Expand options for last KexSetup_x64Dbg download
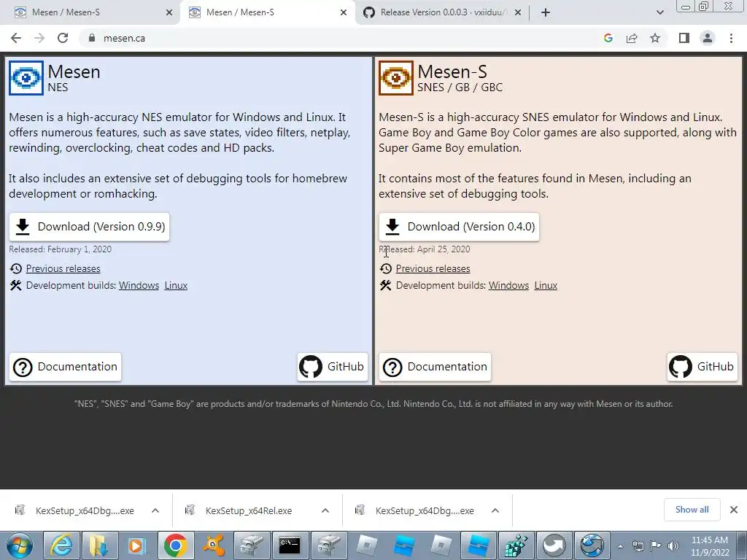This screenshot has width=747, height=560. tap(495, 510)
